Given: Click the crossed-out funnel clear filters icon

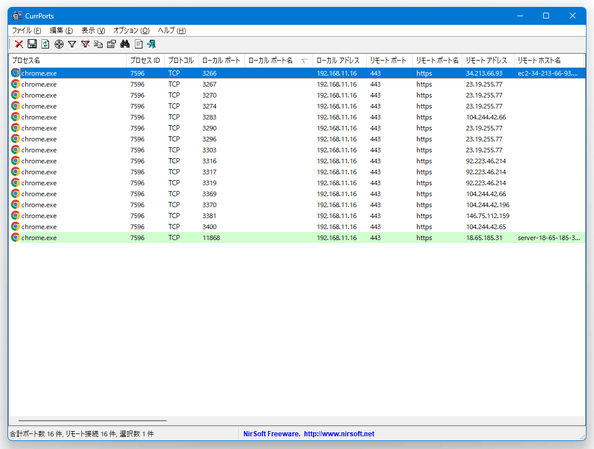Looking at the screenshot, I should pyautogui.click(x=85, y=44).
